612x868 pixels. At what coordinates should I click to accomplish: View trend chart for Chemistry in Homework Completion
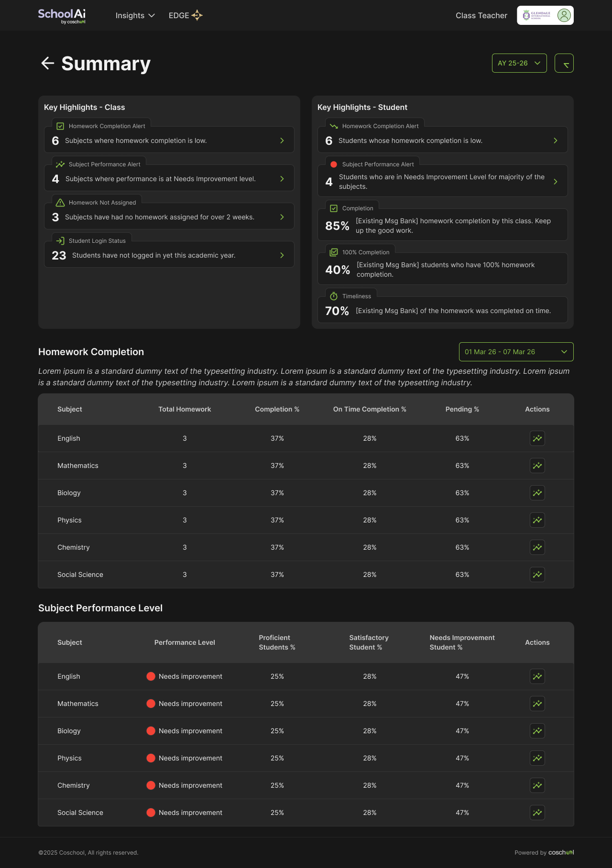[x=537, y=547]
